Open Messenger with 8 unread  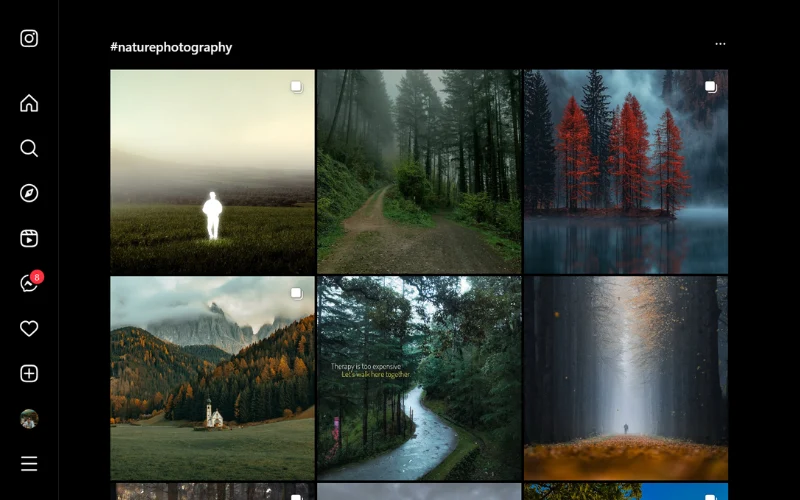(30, 283)
